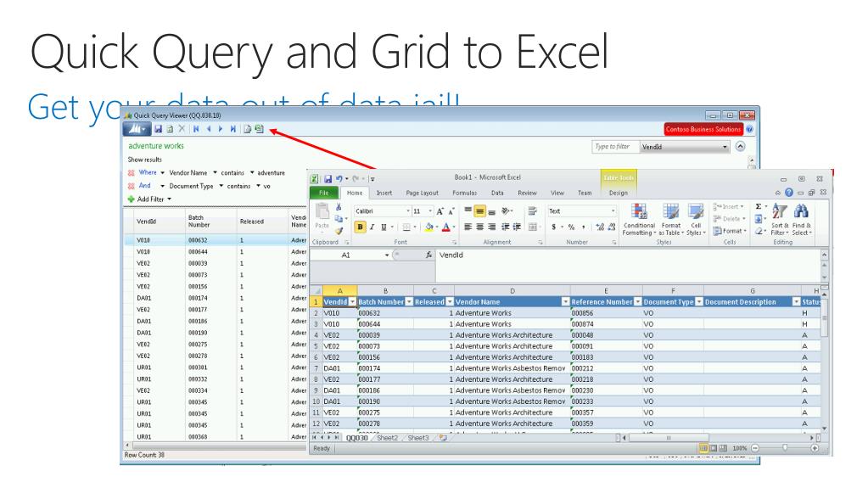Select the Sheet2 worksheet tab
Viewport: 868px width, 488px height.
click(x=388, y=438)
